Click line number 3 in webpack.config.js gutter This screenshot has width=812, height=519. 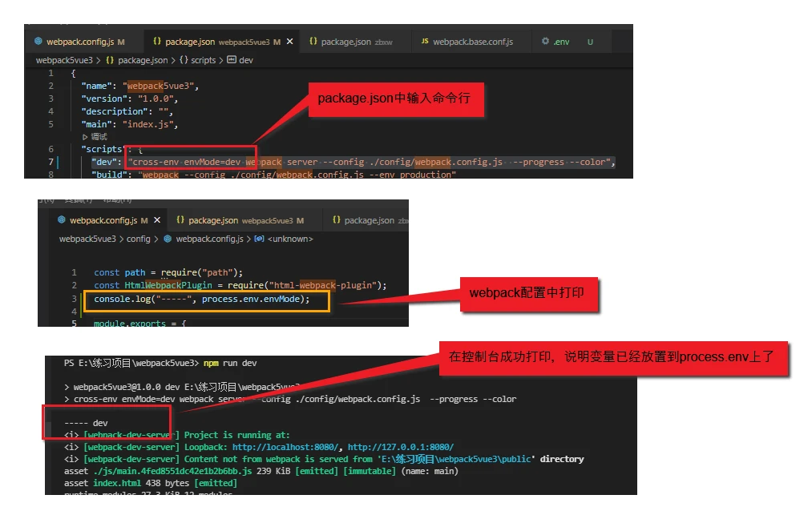[74, 299]
